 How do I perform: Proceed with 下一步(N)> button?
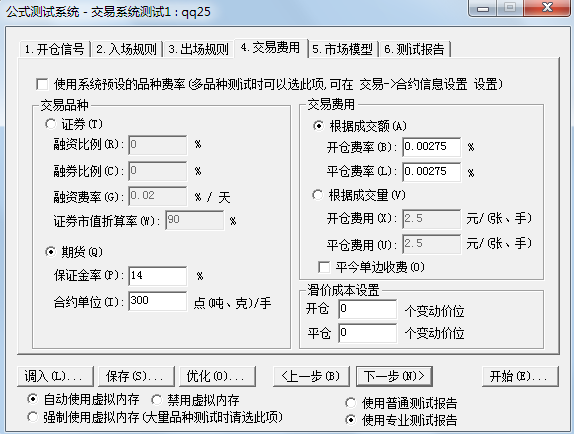click(x=394, y=376)
